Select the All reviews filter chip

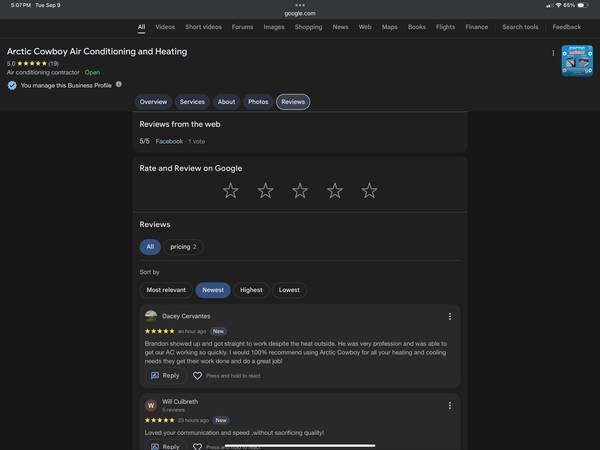pyautogui.click(x=150, y=247)
